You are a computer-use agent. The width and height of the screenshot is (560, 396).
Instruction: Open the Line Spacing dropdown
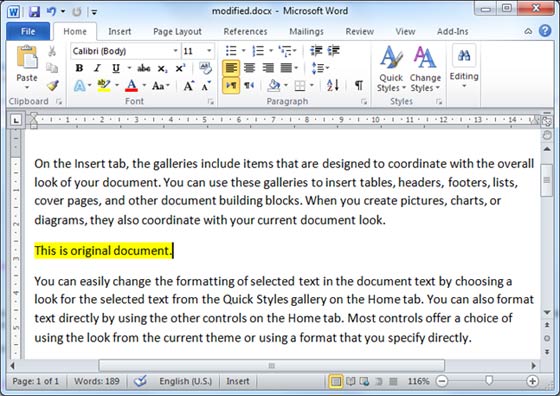[x=320, y=68]
